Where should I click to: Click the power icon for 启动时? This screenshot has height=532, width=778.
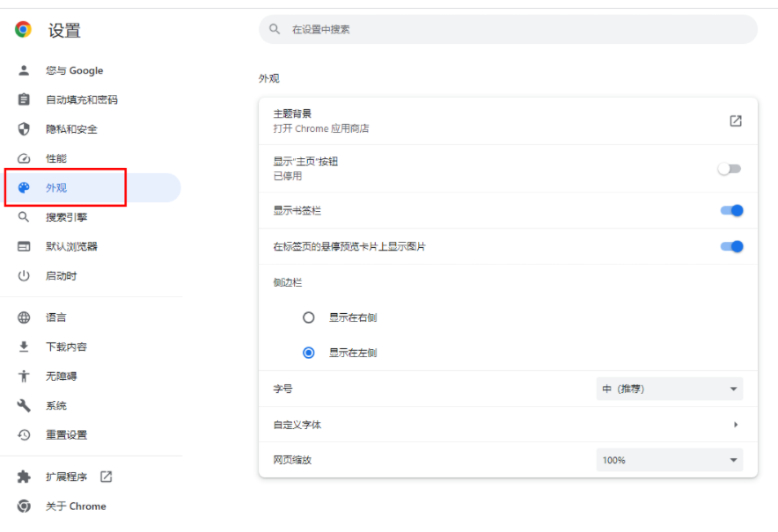click(x=24, y=275)
